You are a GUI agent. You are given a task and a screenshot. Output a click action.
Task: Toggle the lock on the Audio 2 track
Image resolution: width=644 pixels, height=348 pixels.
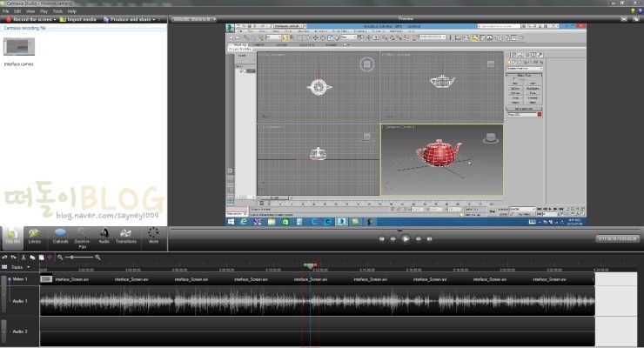click(x=4, y=331)
